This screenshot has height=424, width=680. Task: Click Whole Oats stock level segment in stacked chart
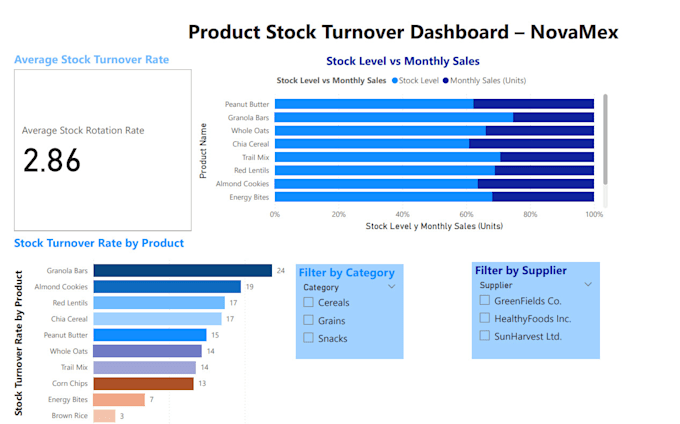coord(380,130)
